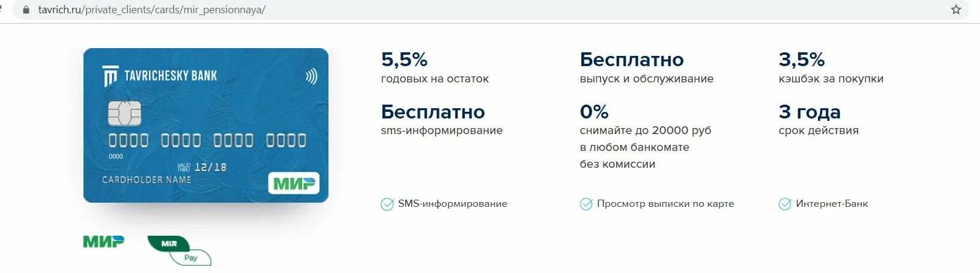Click the tavrich.ru URL in address bar
The height and width of the screenshot is (273, 980).
pos(152,10)
